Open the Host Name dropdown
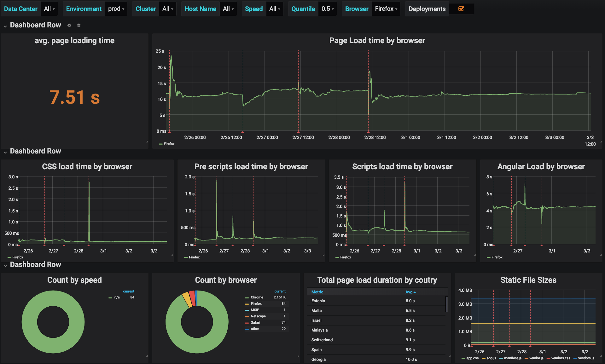The width and height of the screenshot is (605, 364). [x=228, y=9]
